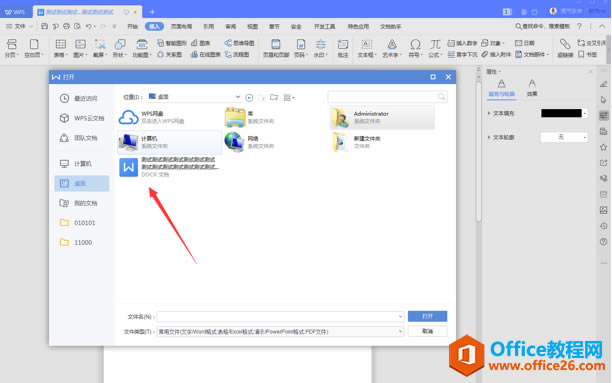Image resolution: width=612 pixels, height=383 pixels.
Task: Click 关系图 relation diagram
Action: [x=169, y=55]
